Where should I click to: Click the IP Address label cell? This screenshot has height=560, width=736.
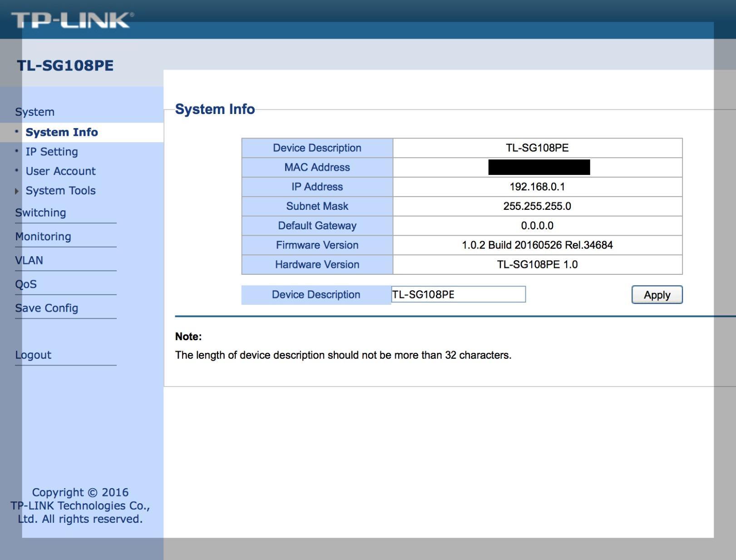tap(317, 187)
